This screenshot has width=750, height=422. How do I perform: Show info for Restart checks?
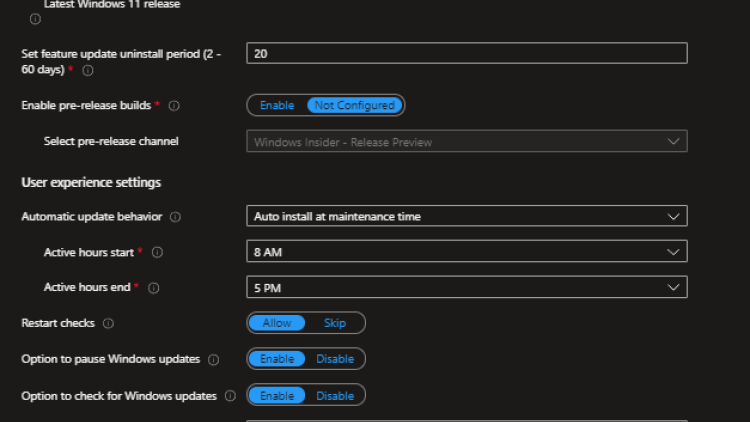[x=108, y=324]
